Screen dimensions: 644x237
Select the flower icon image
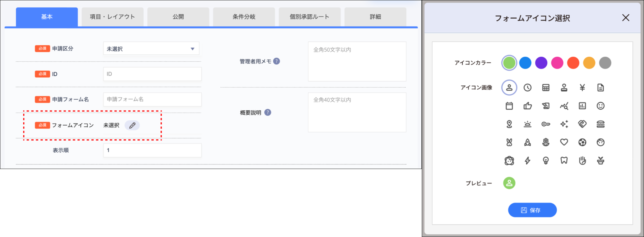[x=546, y=142]
